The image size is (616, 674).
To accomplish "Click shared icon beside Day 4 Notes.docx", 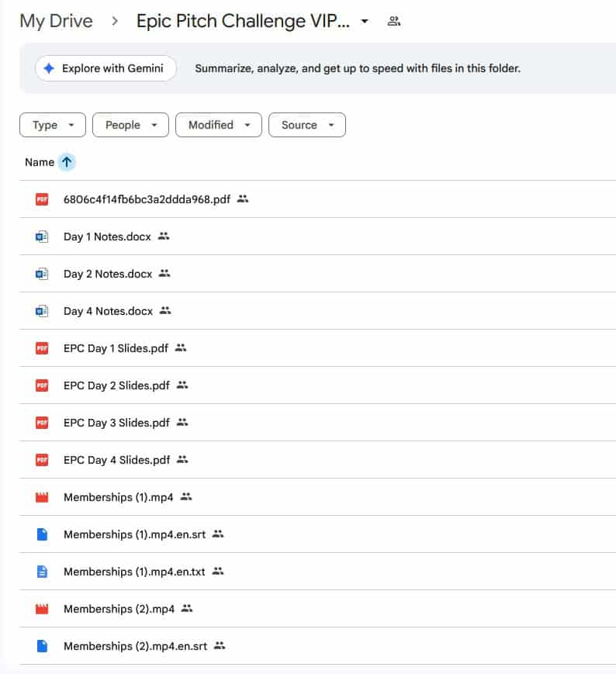I will [165, 310].
